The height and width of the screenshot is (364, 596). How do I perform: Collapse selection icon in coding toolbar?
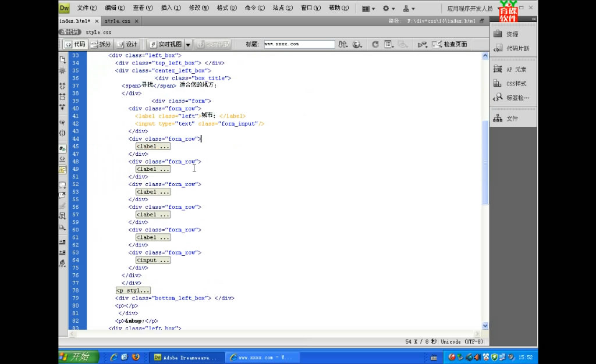pos(62,97)
